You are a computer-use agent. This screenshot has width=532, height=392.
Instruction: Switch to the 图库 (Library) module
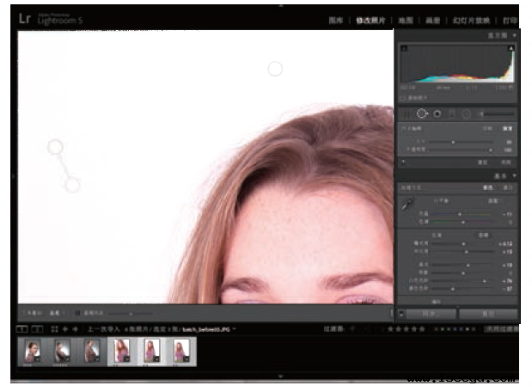point(336,21)
